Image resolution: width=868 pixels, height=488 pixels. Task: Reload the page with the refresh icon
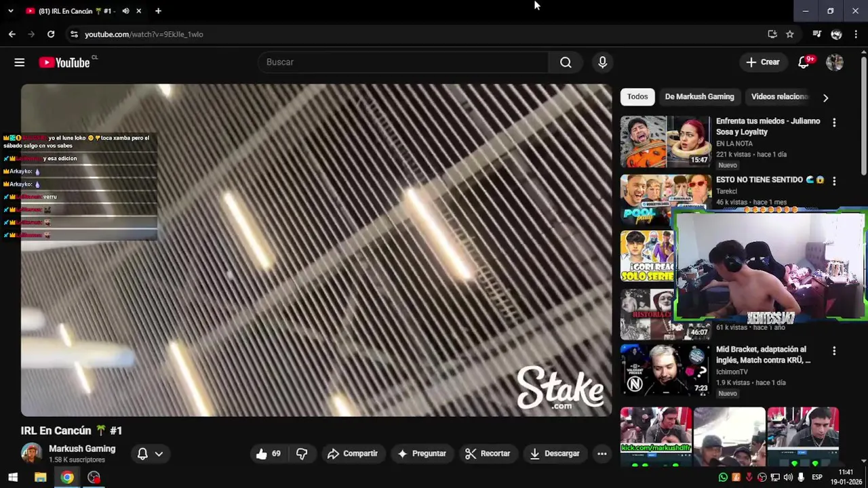(x=51, y=34)
